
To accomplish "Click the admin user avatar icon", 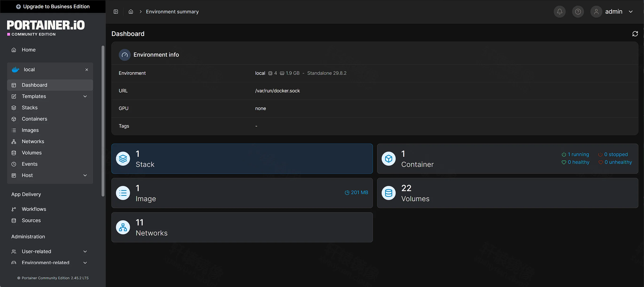I will pyautogui.click(x=596, y=12).
